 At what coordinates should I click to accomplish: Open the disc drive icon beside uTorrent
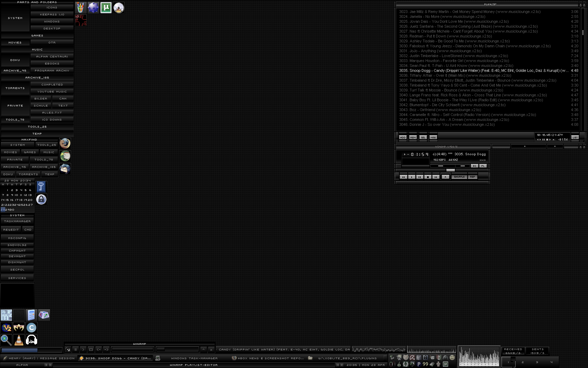tap(119, 7)
